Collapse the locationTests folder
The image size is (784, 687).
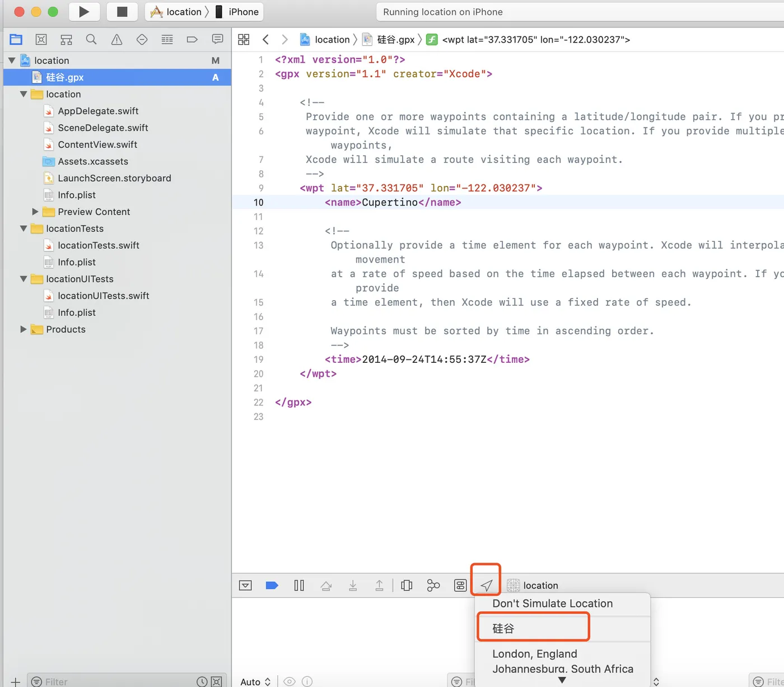(x=24, y=228)
